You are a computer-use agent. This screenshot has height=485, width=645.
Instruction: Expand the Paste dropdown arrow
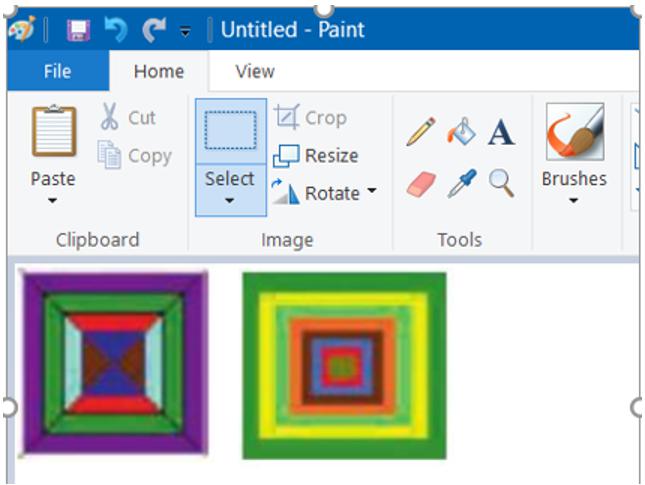[x=53, y=201]
